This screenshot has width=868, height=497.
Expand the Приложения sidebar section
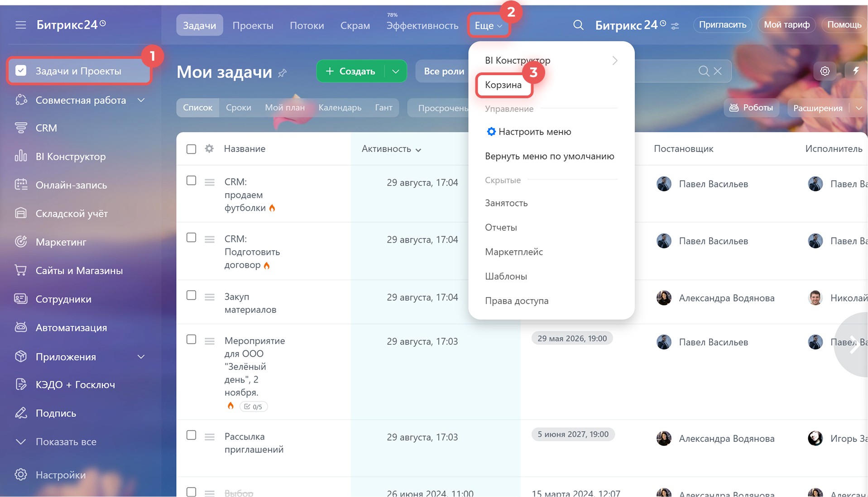(141, 357)
